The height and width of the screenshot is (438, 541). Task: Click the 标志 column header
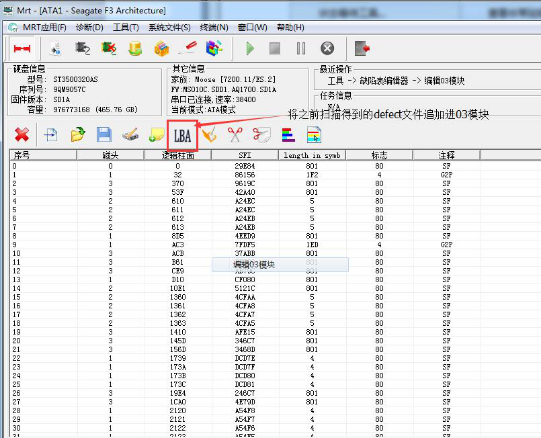(379, 155)
